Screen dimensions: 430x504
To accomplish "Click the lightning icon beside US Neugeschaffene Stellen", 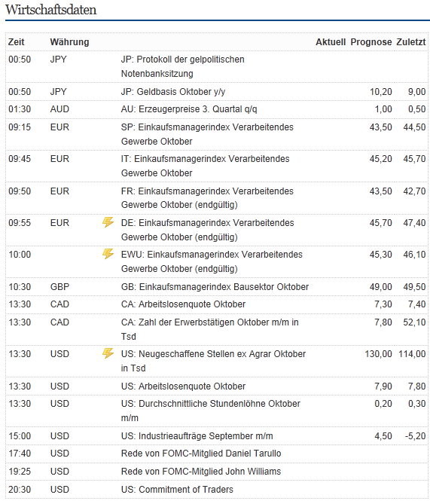I will pos(108,353).
